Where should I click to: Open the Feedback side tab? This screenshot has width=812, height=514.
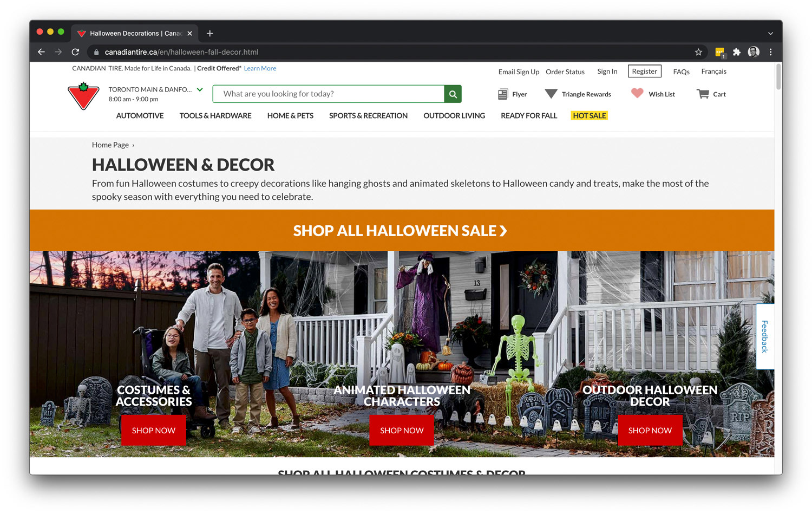click(765, 336)
